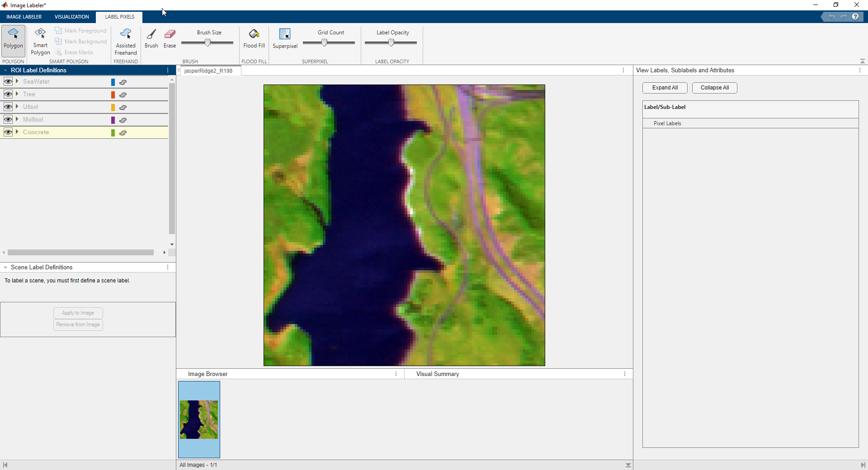This screenshot has height=470, width=868.
Task: Adjust the Label Opacity slider
Action: (391, 42)
